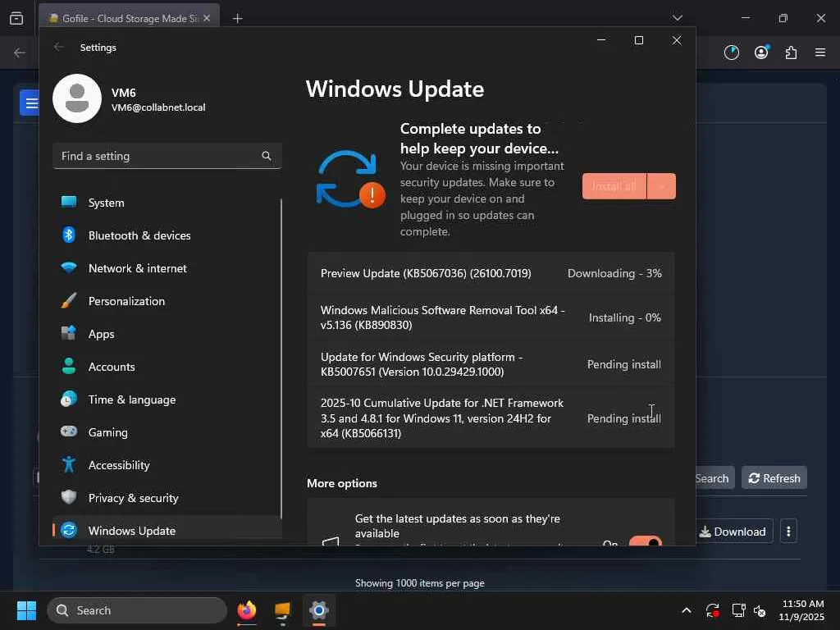The image size is (840, 630).
Task: Click the Personalization paintbrush icon
Action: 69,300
